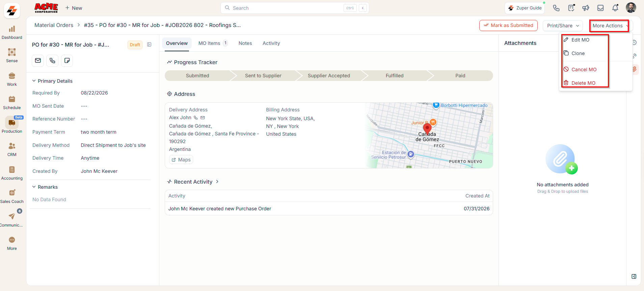Expand Recent Activity with its chevron
Image resolution: width=644 pixels, height=291 pixels.
pos(217,182)
